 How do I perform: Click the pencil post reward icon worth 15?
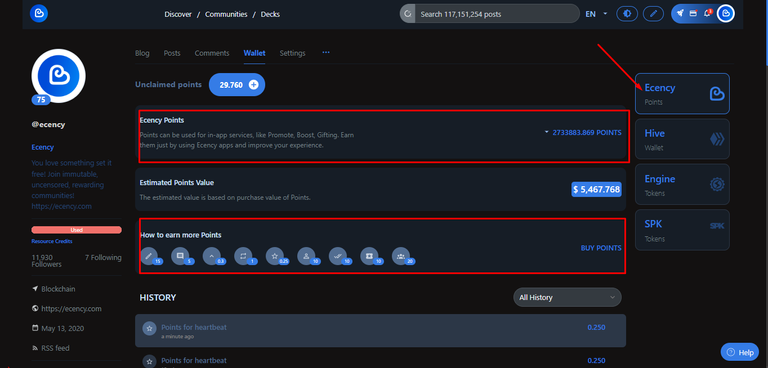pyautogui.click(x=149, y=256)
